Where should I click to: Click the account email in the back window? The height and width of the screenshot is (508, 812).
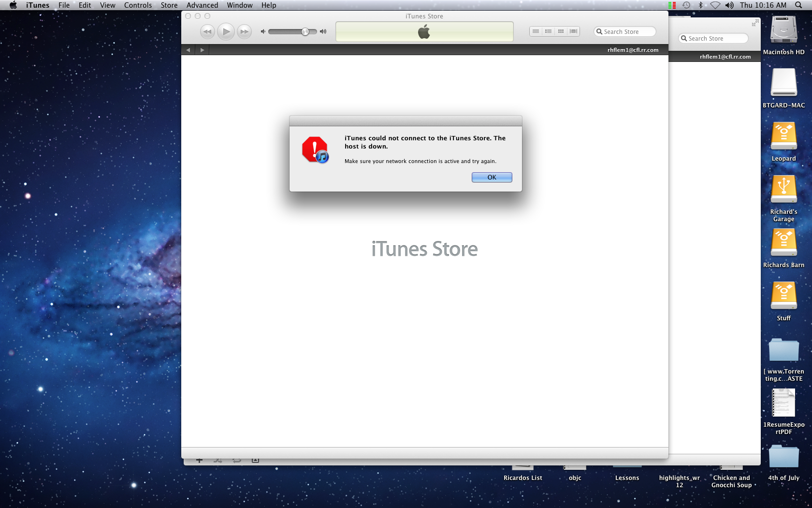click(725, 57)
